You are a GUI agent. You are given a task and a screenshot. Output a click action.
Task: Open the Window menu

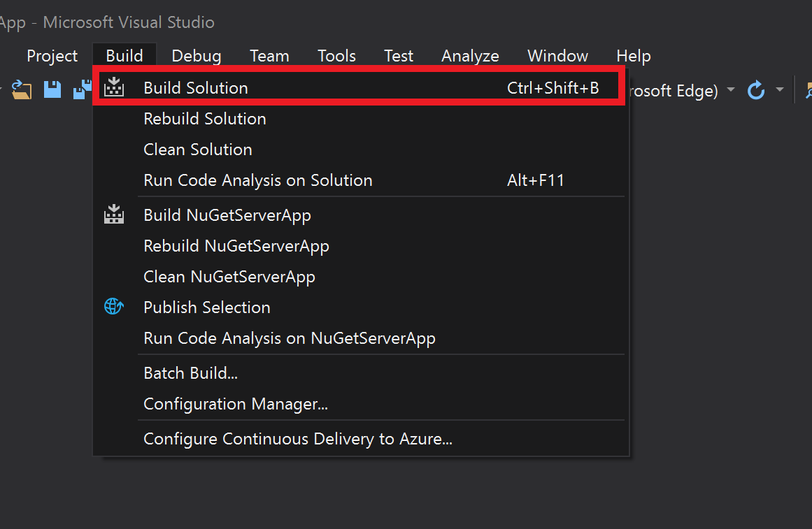click(x=557, y=55)
